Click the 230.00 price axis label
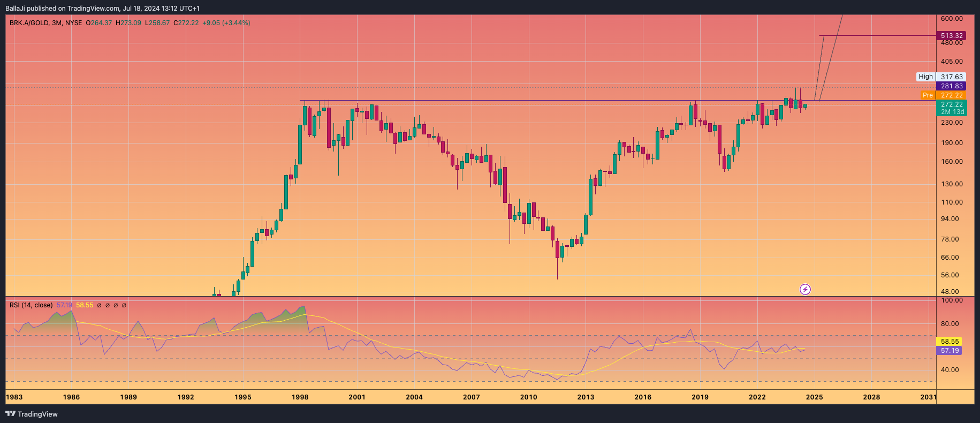 pyautogui.click(x=952, y=123)
